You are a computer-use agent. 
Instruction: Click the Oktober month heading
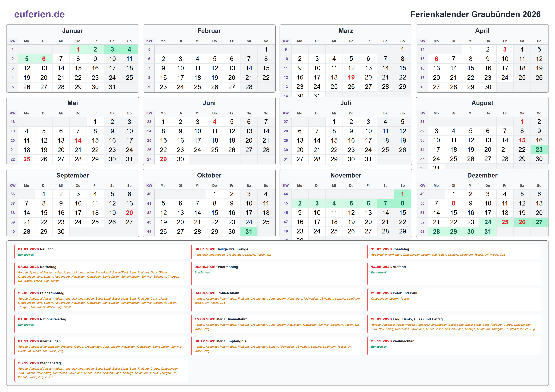[x=209, y=175]
